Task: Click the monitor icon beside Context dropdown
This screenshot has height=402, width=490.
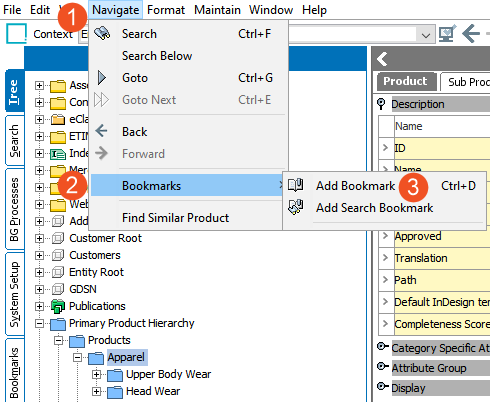Action: tap(447, 33)
